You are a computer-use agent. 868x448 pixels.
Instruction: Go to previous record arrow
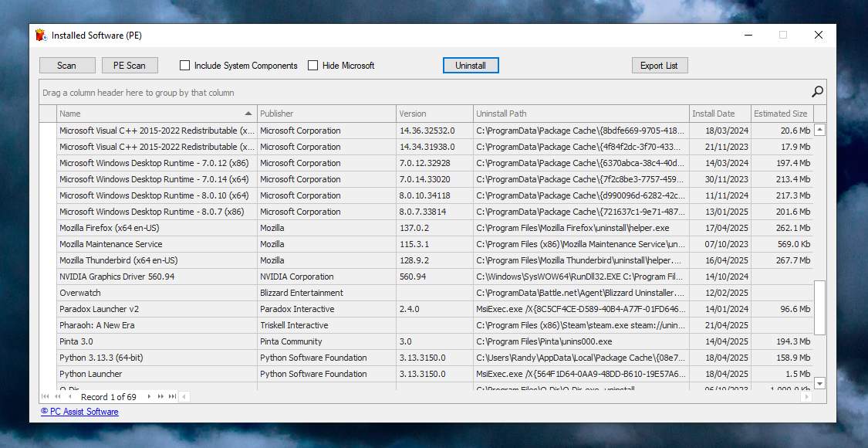(x=69, y=396)
